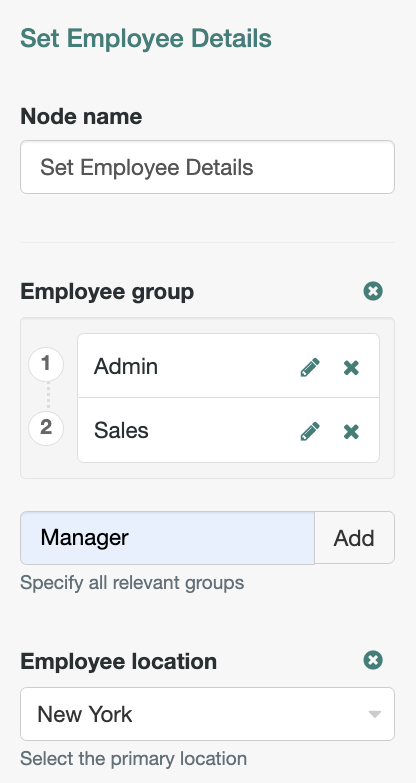The image size is (416, 783).
Task: Delete the Sales group entry
Action: [351, 431]
